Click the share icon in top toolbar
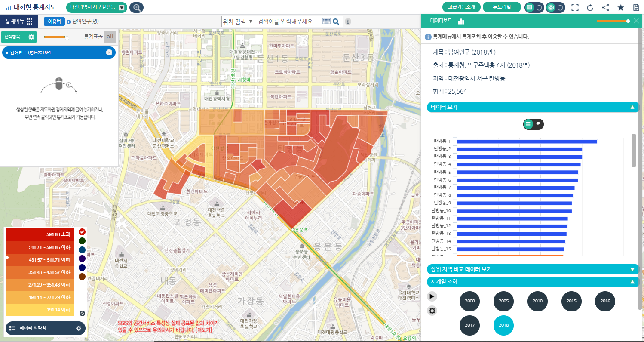Screen dimensions: 644x342 (x=605, y=7)
